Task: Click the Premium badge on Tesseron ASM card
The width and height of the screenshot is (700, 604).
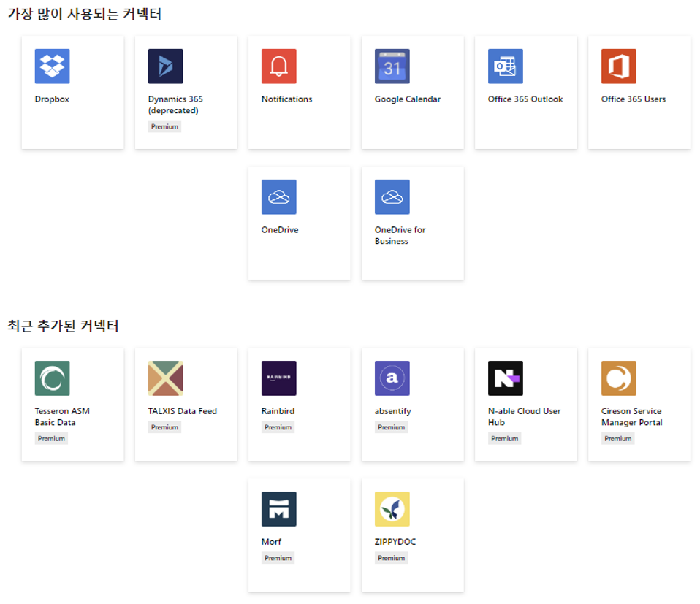Action: coord(51,438)
